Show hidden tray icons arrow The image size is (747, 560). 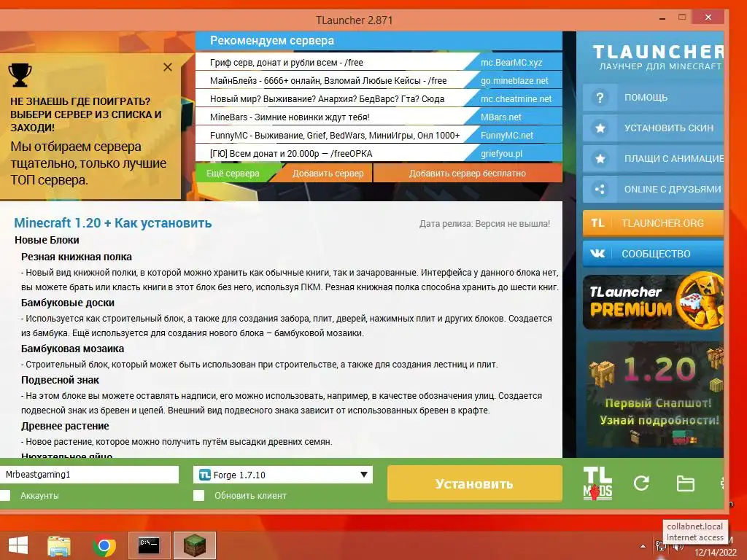click(x=643, y=546)
